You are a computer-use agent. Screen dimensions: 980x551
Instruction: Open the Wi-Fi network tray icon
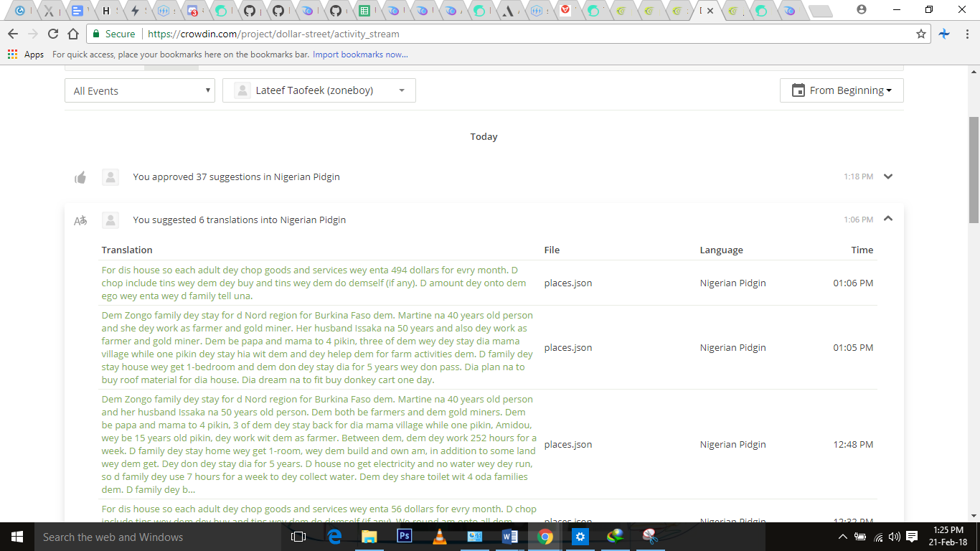click(x=877, y=537)
